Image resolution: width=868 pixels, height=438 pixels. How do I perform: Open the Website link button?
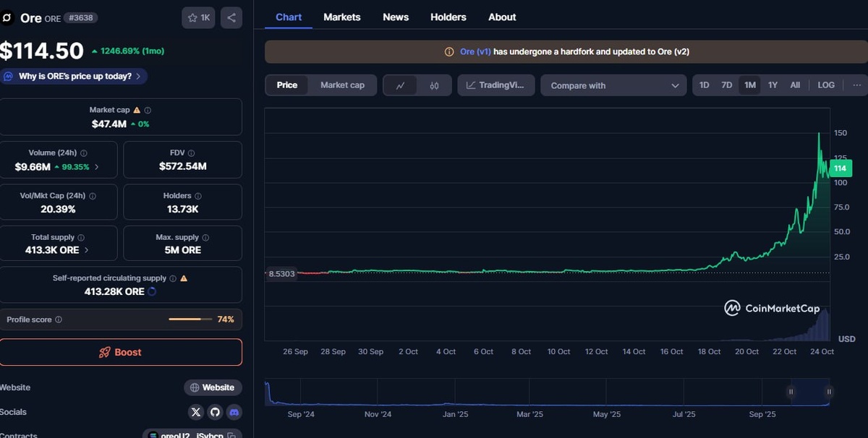pos(213,387)
